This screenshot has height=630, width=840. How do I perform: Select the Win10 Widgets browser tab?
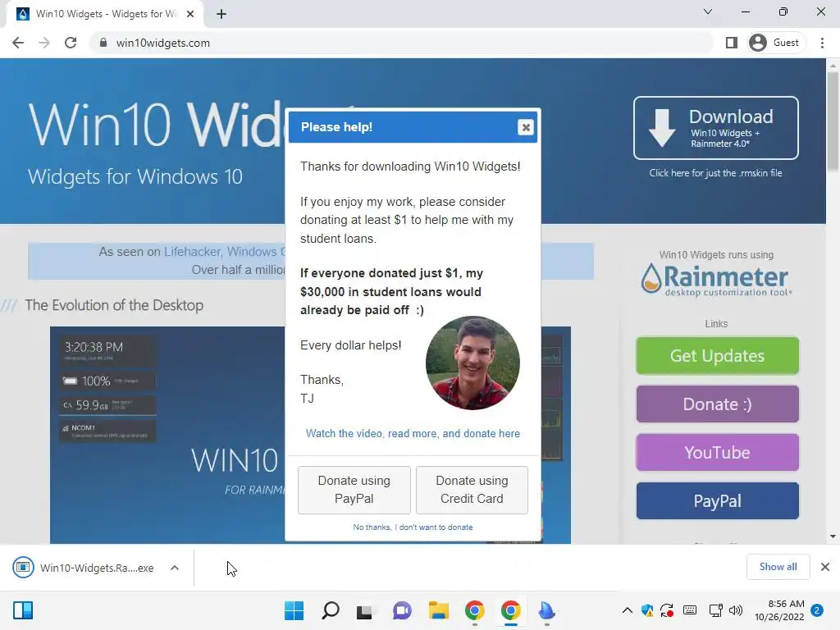point(105,14)
